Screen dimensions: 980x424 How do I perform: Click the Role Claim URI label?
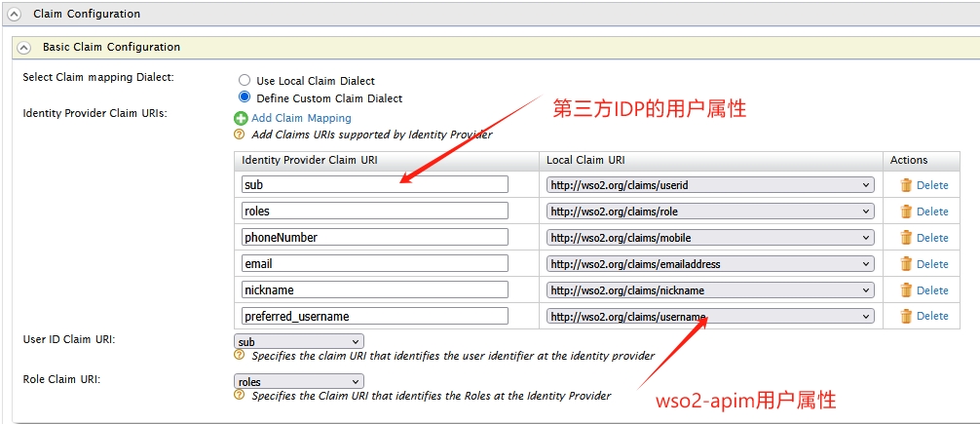coord(61,379)
